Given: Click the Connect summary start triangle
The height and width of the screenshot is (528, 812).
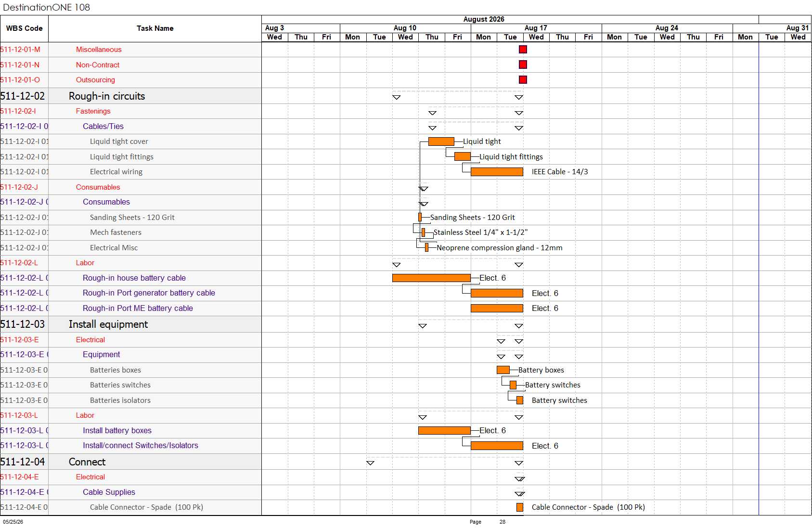Looking at the screenshot, I should click(x=370, y=463).
